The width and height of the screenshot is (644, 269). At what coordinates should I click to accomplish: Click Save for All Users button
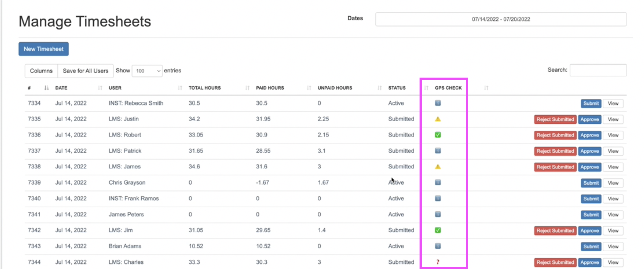[x=85, y=71]
